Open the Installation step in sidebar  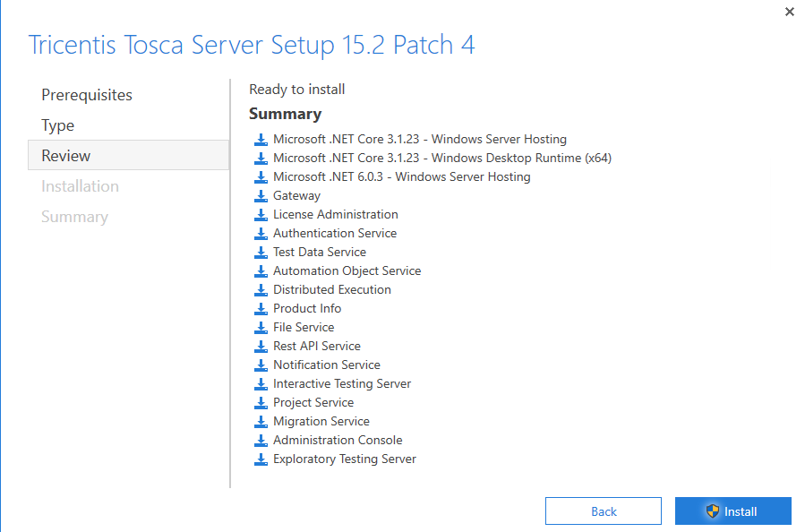pos(80,186)
